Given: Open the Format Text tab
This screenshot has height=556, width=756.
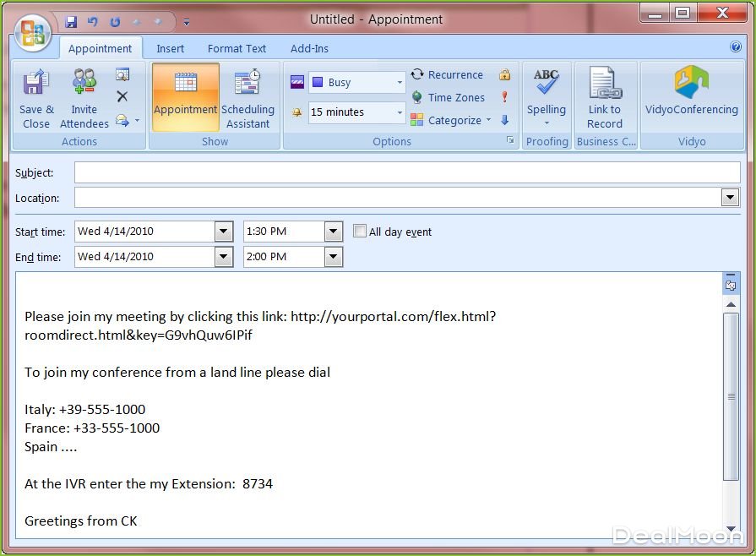Looking at the screenshot, I should pyautogui.click(x=237, y=49).
